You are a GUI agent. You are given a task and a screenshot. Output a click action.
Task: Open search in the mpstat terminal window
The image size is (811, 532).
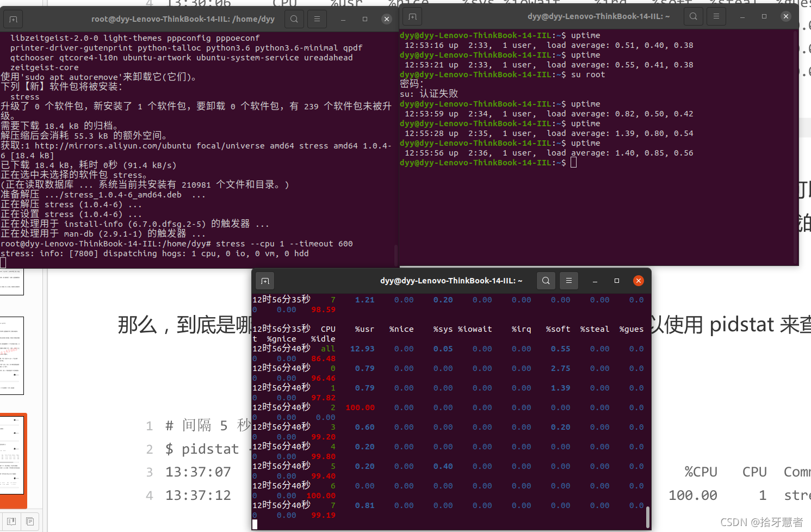(546, 281)
